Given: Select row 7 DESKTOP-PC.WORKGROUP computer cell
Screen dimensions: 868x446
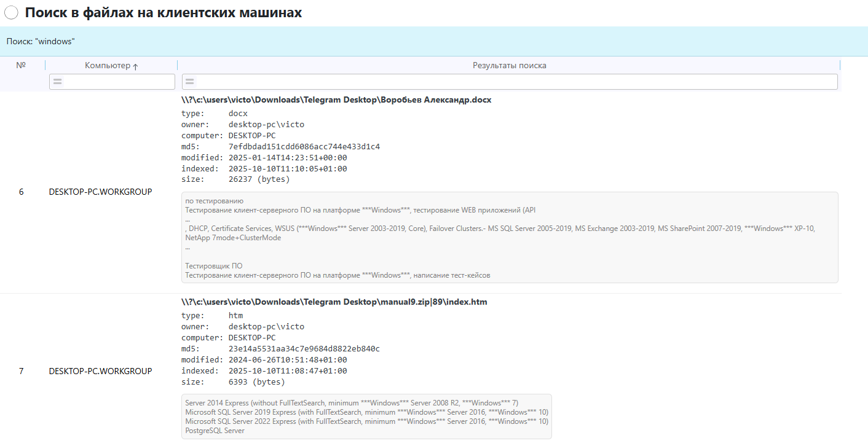Looking at the screenshot, I should [100, 371].
